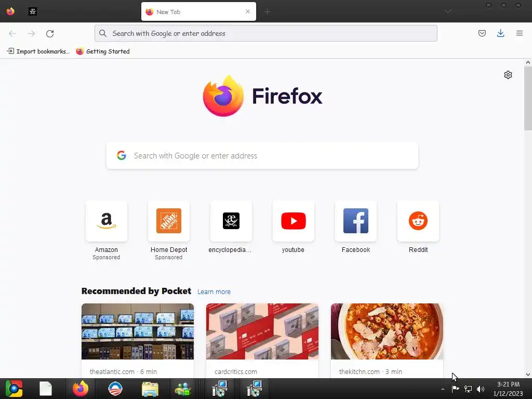Open Import bookmarks toolbar item
532x399 pixels.
pos(38,51)
